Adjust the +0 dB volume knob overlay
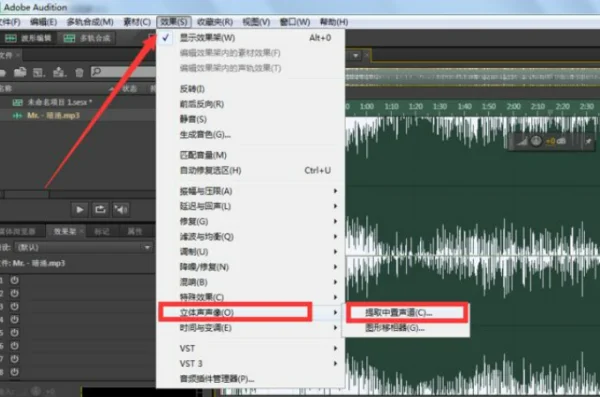 pos(536,141)
